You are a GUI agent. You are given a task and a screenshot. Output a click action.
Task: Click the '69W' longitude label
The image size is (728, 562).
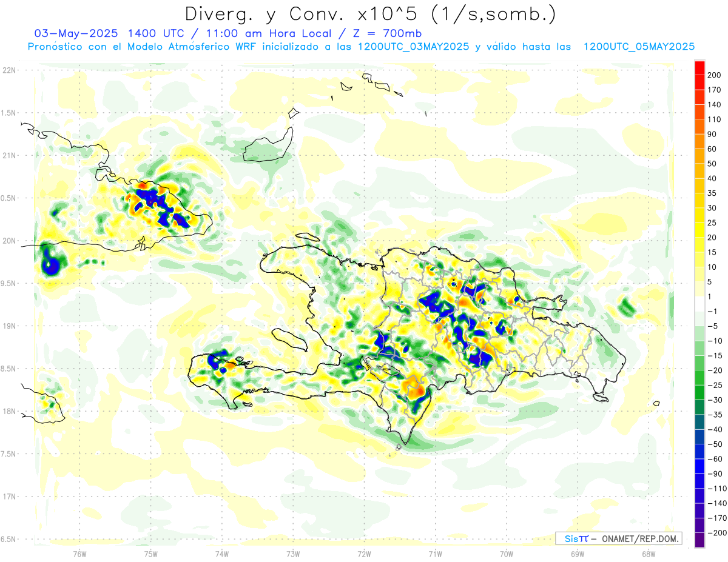click(578, 554)
